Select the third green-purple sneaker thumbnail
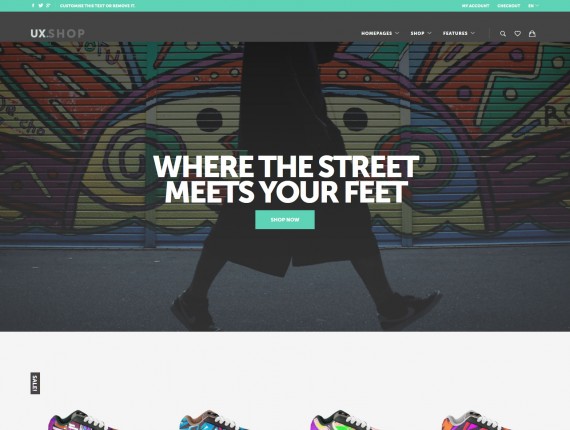 pos(345,420)
